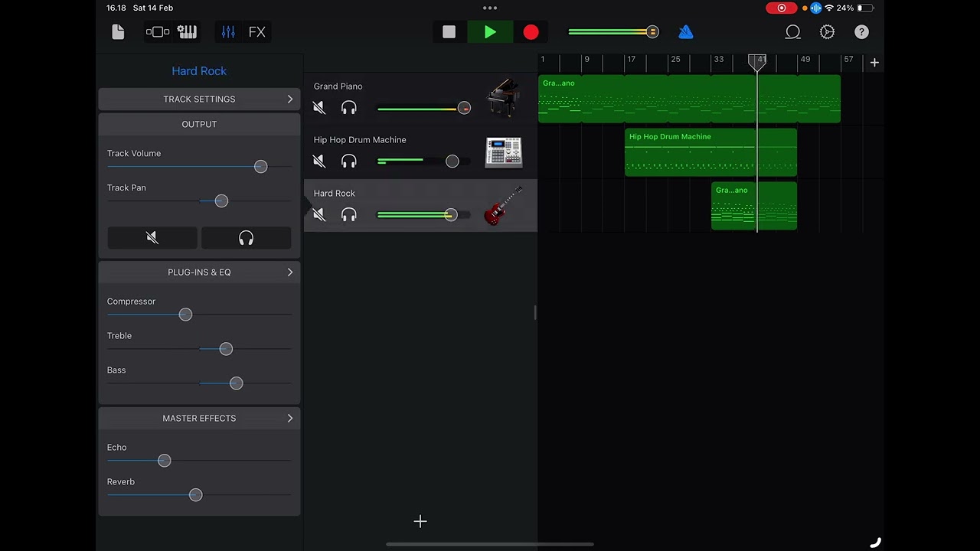Click the OUTPUT section header
Image resolution: width=980 pixels, height=551 pixels.
click(199, 124)
